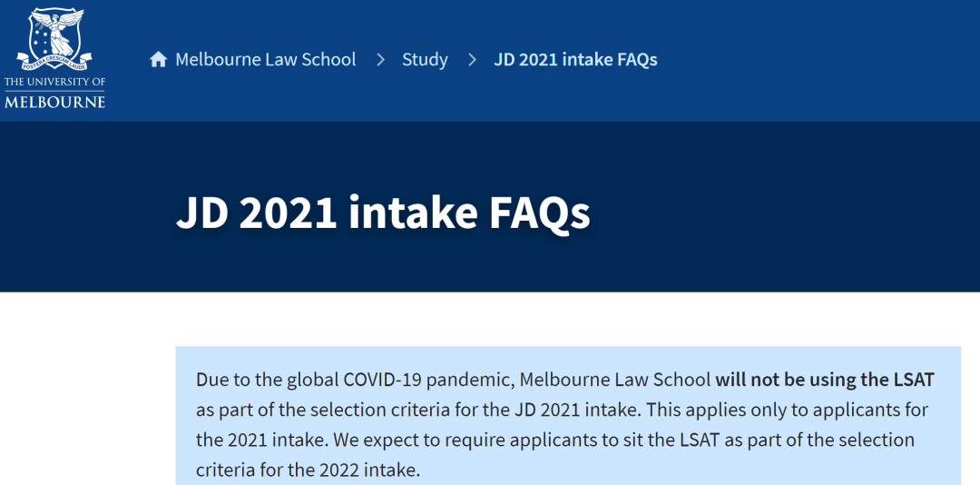Go to the Study breadcrumb link
The height and width of the screenshot is (485, 980).
(x=425, y=60)
